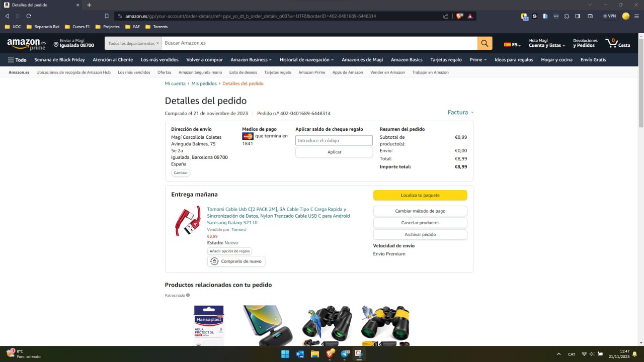Open the Cuenta y listas menu
Screen dimensions: 644x362
point(546,43)
